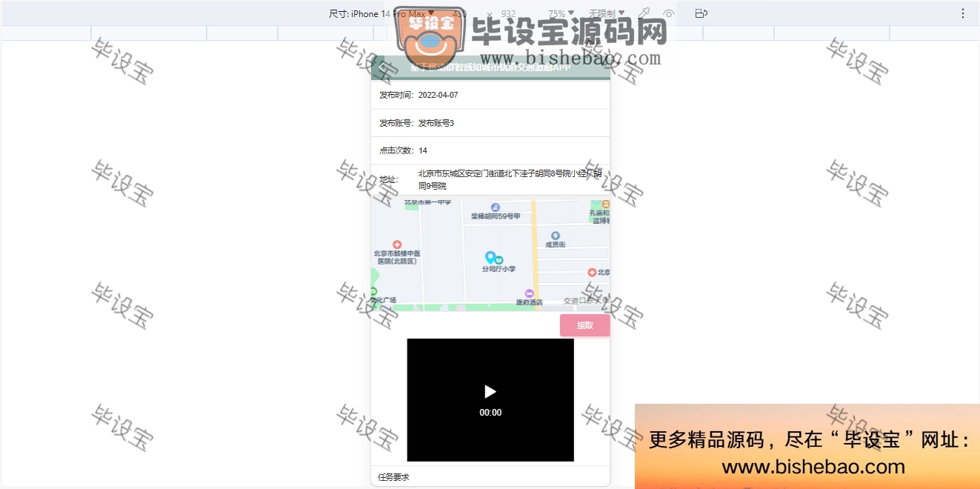Go back using the header back arrow
This screenshot has height=489, width=980.
click(x=381, y=67)
